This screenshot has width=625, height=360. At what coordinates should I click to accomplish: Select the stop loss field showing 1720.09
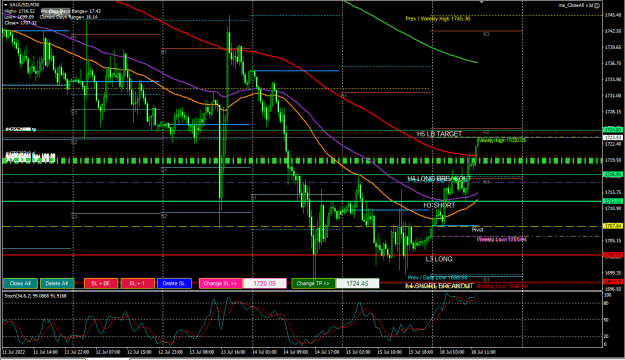point(265,283)
